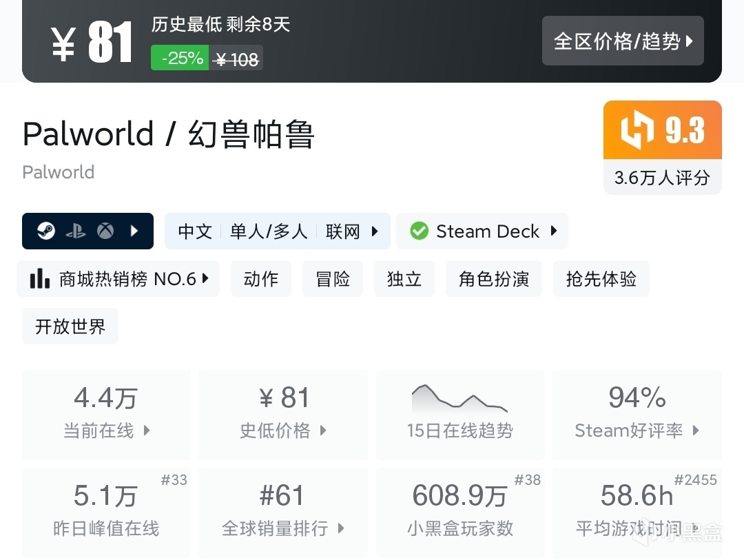The image size is (744, 560).
Task: Open the 全区价格/趋势 button
Action: click(x=623, y=41)
